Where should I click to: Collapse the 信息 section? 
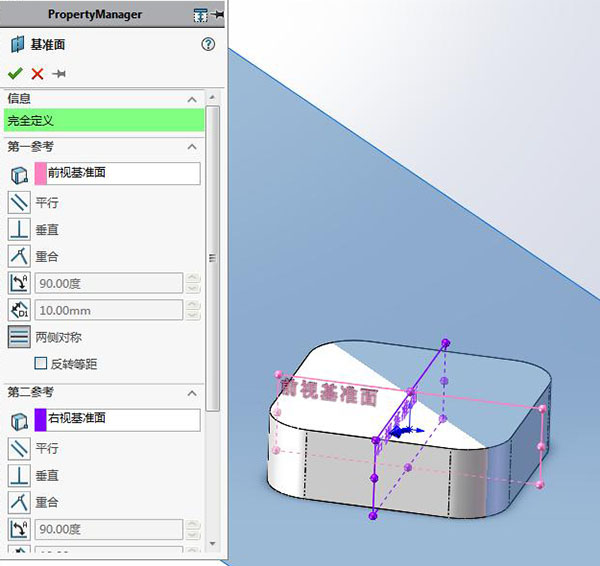click(x=192, y=100)
